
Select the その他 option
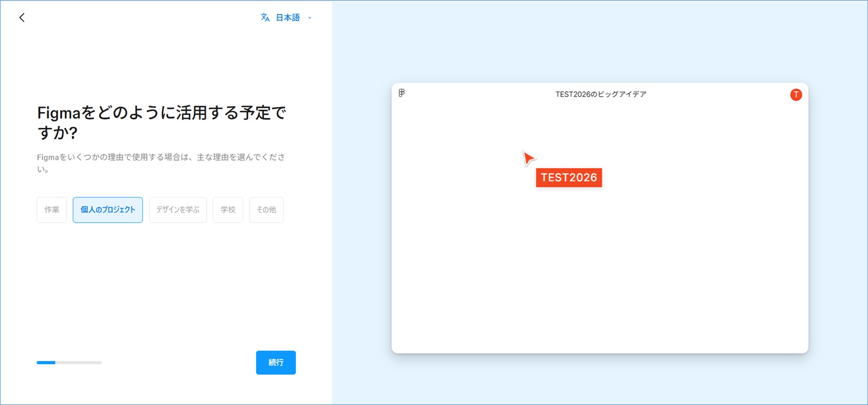click(x=266, y=210)
